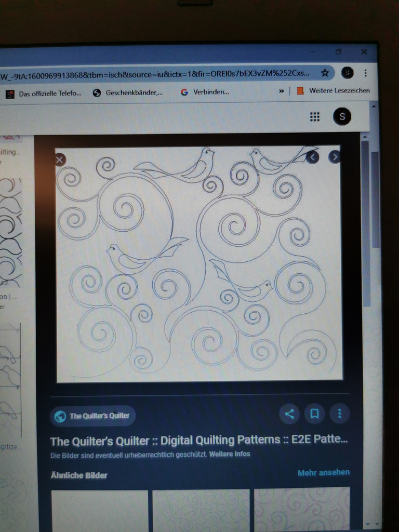The height and width of the screenshot is (532, 399).
Task: Save image to collection with bookmark icon
Action: 314,414
